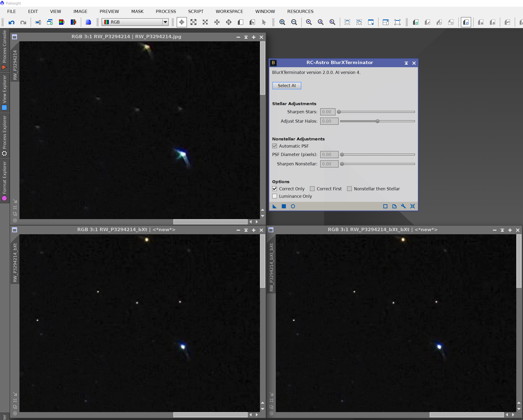The width and height of the screenshot is (523, 420).
Task: Open the FILE menu
Action: point(12,11)
